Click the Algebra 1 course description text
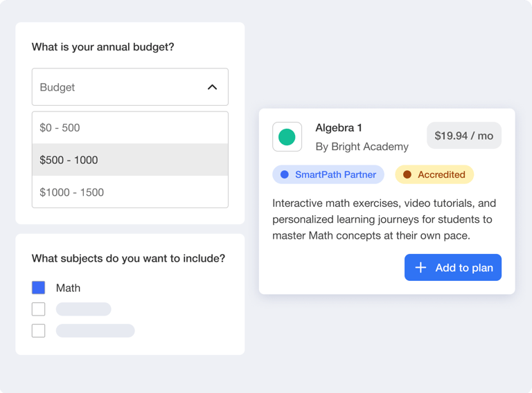The image size is (532, 393). pos(384,219)
